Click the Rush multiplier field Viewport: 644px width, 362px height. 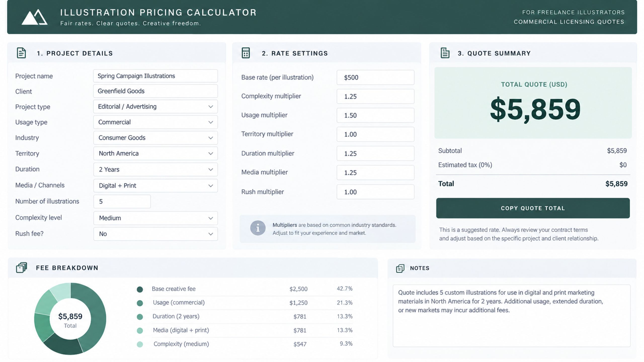click(x=375, y=192)
